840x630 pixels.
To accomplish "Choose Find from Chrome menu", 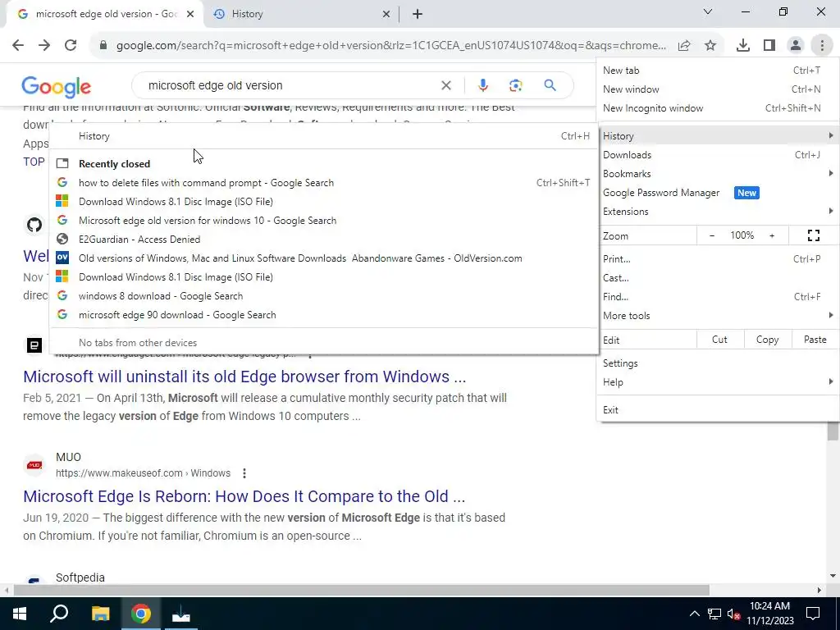I will pos(718,296).
